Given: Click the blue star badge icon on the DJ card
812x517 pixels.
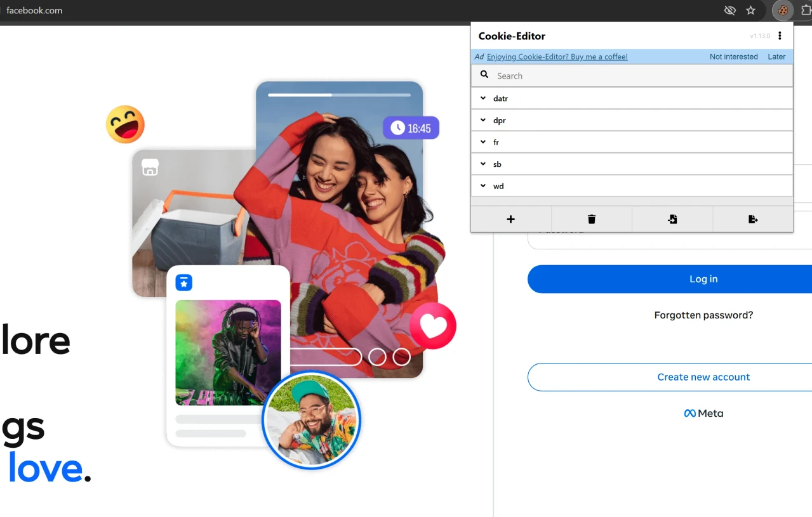Looking at the screenshot, I should click(x=184, y=283).
